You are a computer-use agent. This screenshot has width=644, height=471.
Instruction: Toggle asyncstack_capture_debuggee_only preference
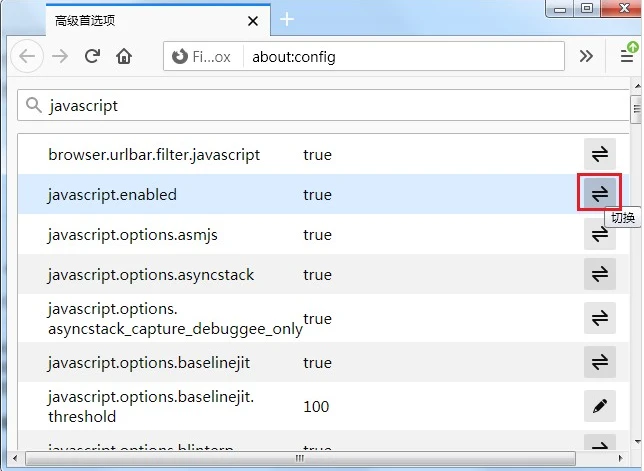(x=600, y=318)
